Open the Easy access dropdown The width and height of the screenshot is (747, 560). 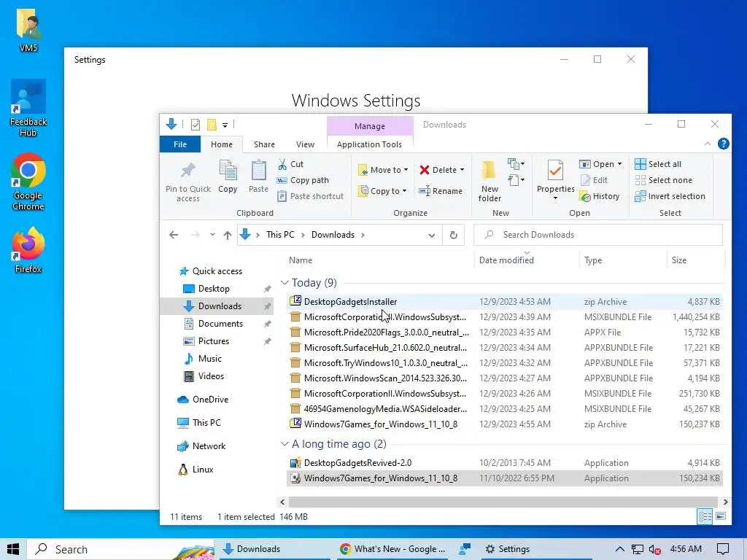tap(516, 180)
